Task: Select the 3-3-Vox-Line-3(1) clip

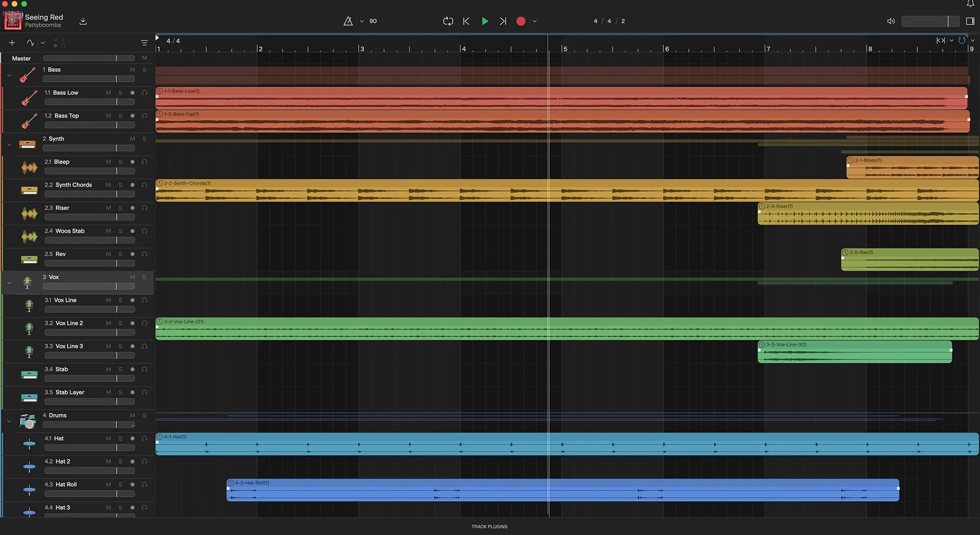Action: (855, 352)
